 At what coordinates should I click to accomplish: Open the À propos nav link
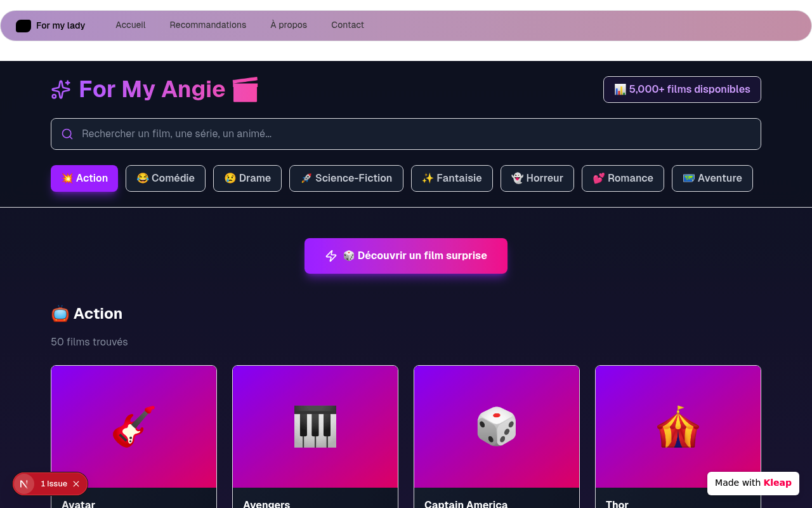(289, 25)
